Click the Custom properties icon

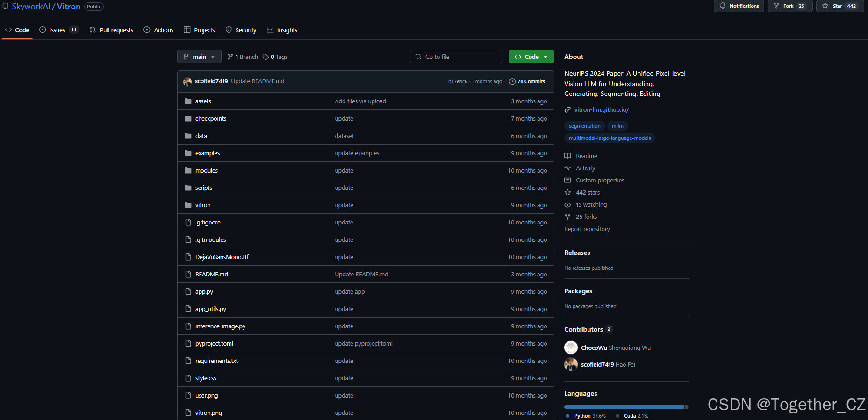coord(567,181)
